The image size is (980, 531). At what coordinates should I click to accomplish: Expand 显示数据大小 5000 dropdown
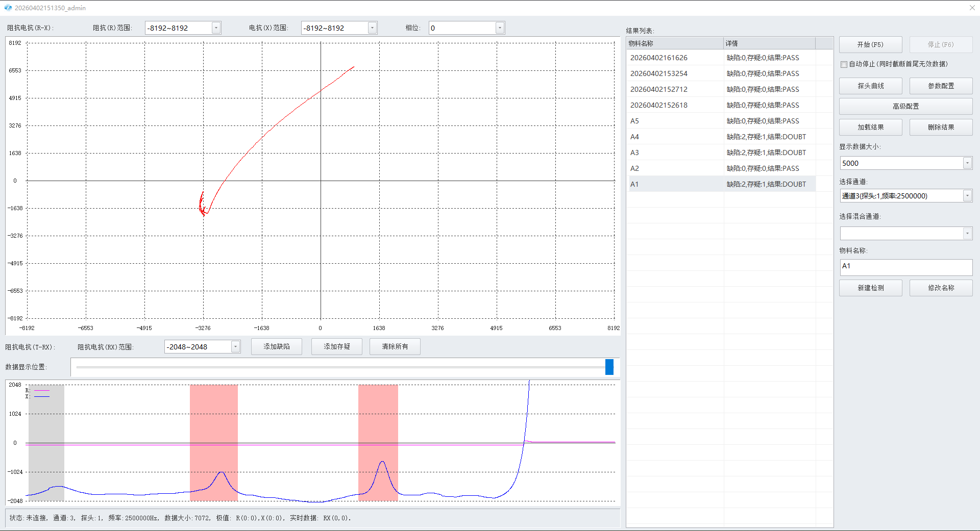point(967,163)
